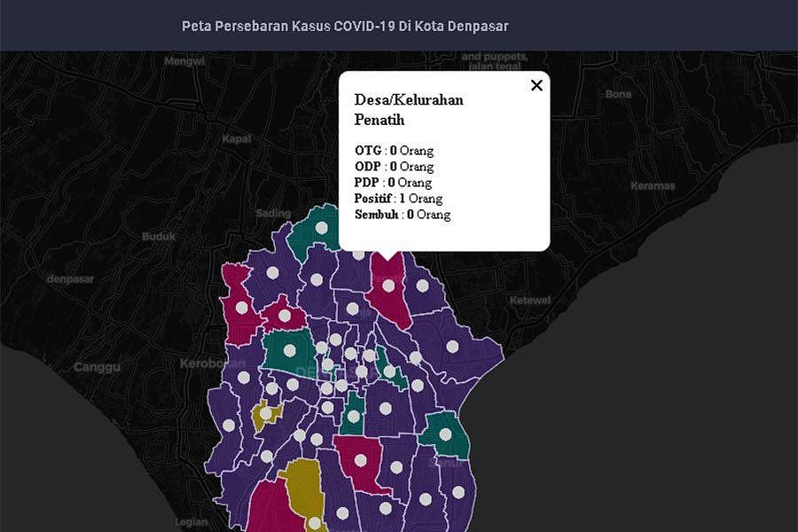Select marker in the large eastern purple region
798x532 pixels.
pos(452,347)
